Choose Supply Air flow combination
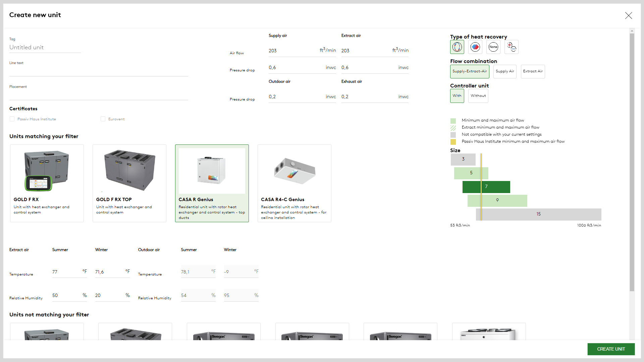This screenshot has height=362, width=644. (x=504, y=71)
